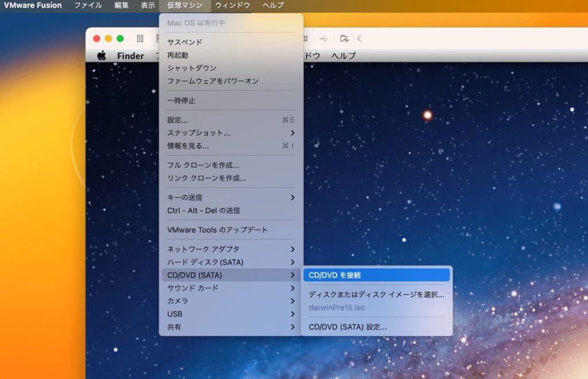Viewport: 588px width, 379px height.
Task: Expand ハード ディスク (SATA) submenu
Action: [x=231, y=262]
